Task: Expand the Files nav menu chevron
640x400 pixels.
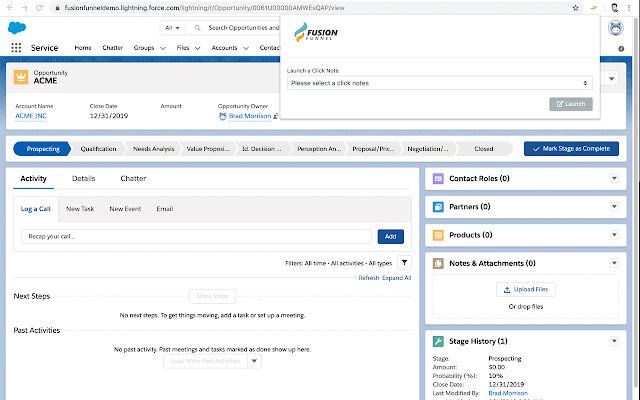Action: click(198, 48)
